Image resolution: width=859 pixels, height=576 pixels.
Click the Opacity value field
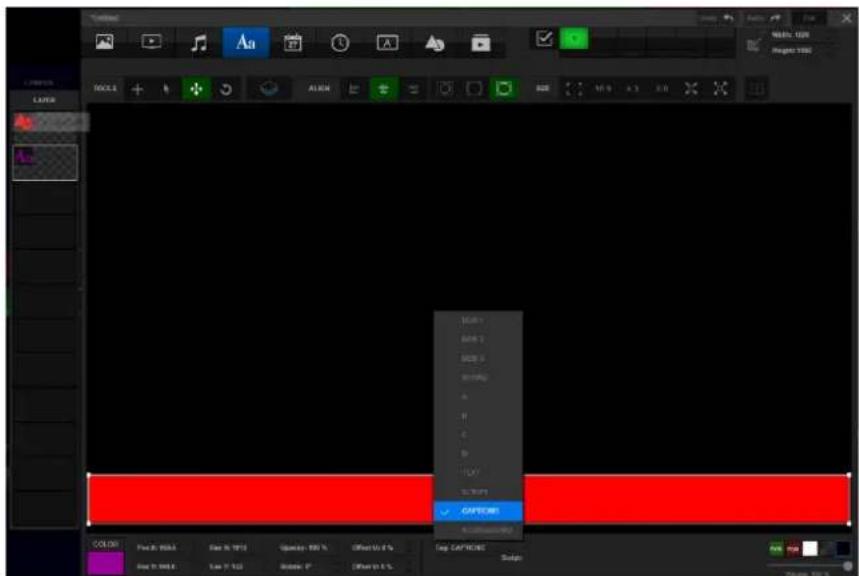[x=303, y=548]
